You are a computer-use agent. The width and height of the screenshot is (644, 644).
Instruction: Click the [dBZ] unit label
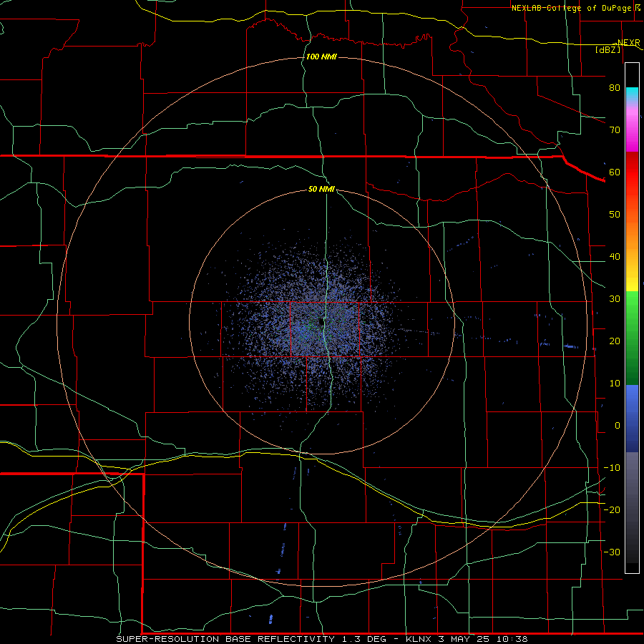(608, 49)
